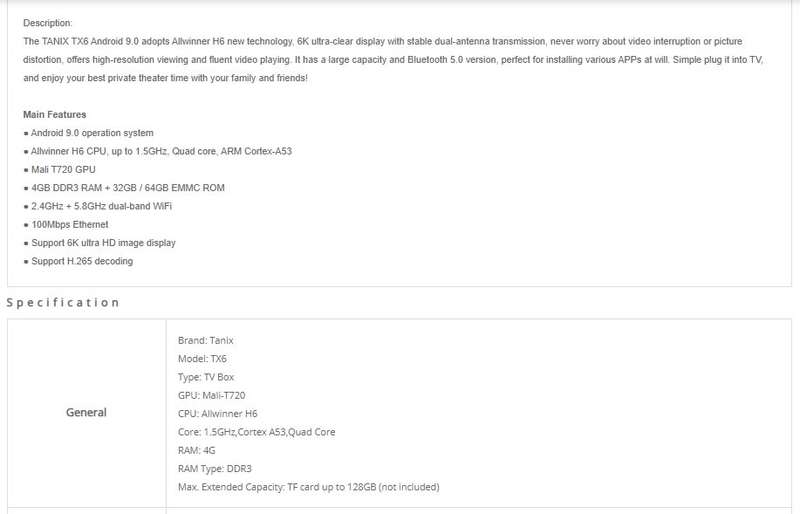Screen dimensions: 800x514
Task: Select the Main Features heading
Action: coord(55,114)
